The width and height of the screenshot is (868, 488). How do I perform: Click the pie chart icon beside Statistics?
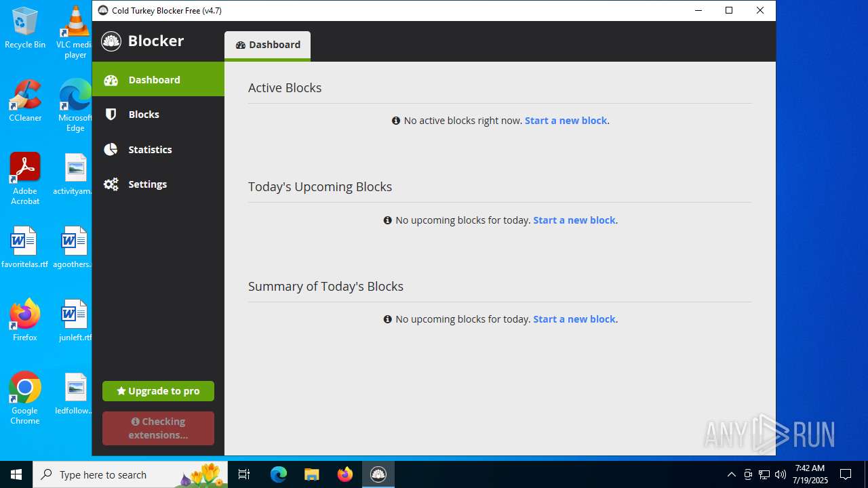click(111, 149)
